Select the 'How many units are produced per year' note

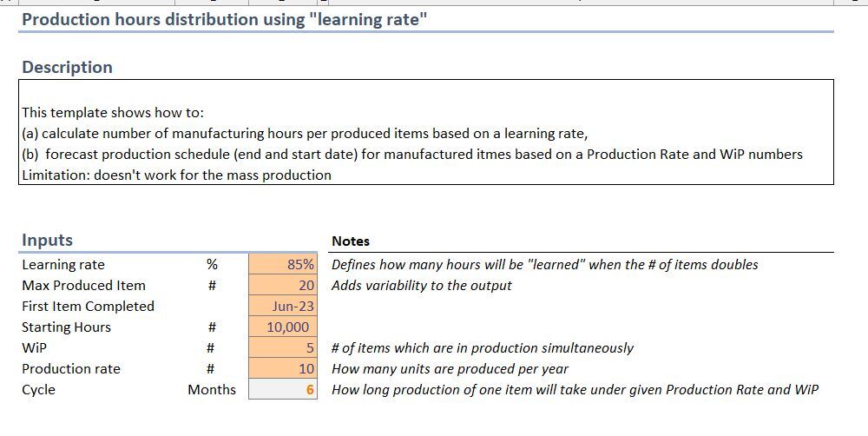[x=450, y=368]
